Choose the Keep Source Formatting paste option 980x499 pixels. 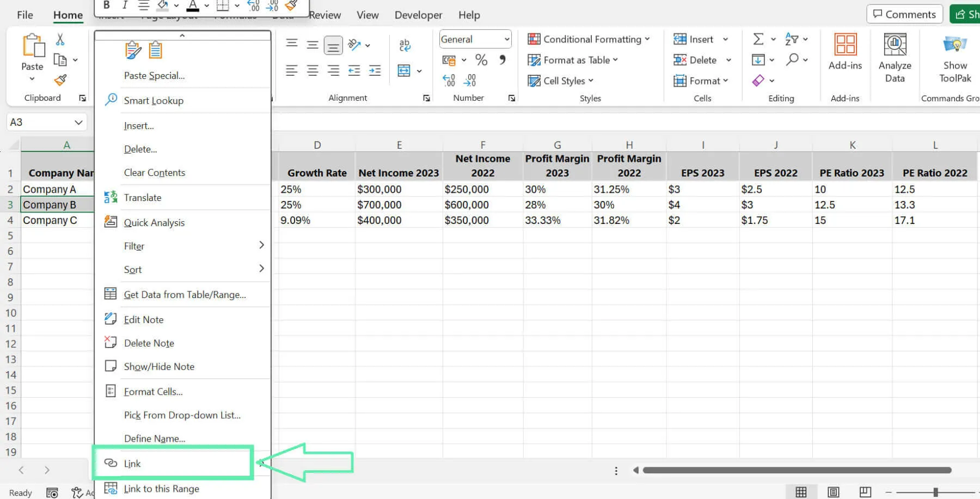click(133, 50)
